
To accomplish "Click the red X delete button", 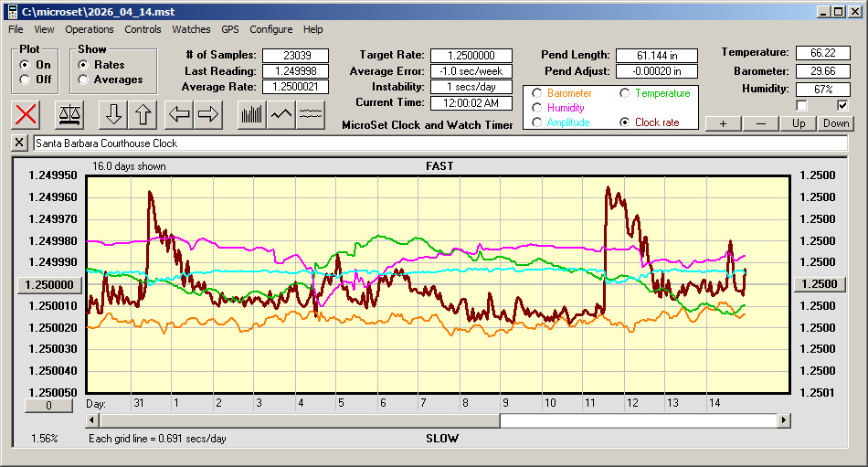I will click(27, 114).
